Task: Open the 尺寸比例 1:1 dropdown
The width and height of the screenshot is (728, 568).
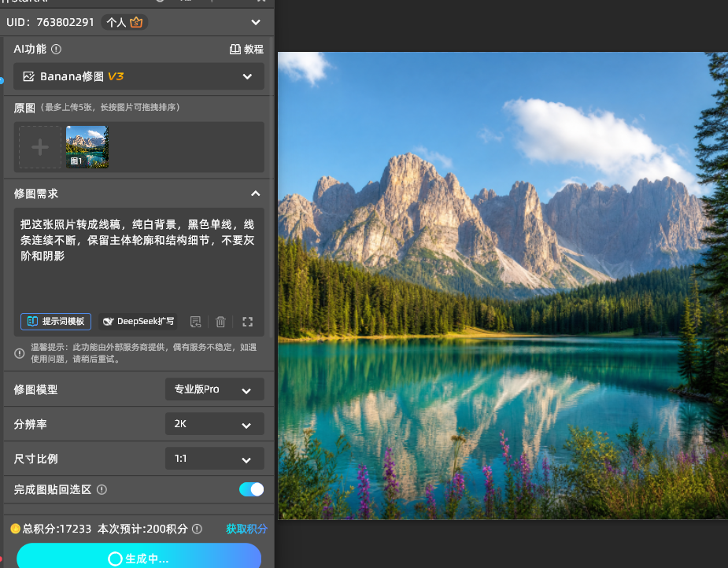Action: point(215,459)
